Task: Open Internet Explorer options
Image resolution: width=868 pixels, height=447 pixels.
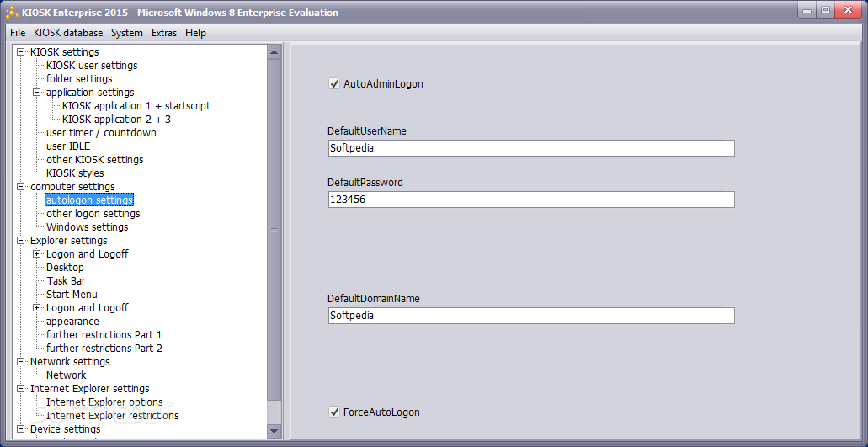Action: [104, 402]
